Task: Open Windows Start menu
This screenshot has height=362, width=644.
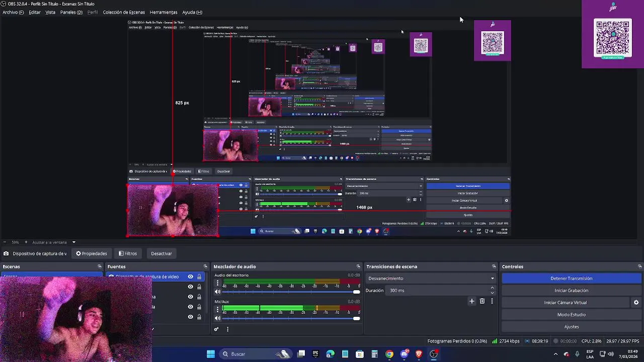Action: (x=211, y=354)
